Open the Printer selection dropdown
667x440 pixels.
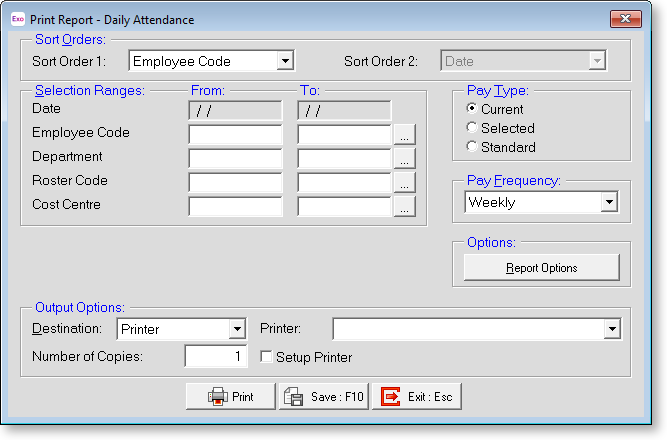[x=610, y=329]
